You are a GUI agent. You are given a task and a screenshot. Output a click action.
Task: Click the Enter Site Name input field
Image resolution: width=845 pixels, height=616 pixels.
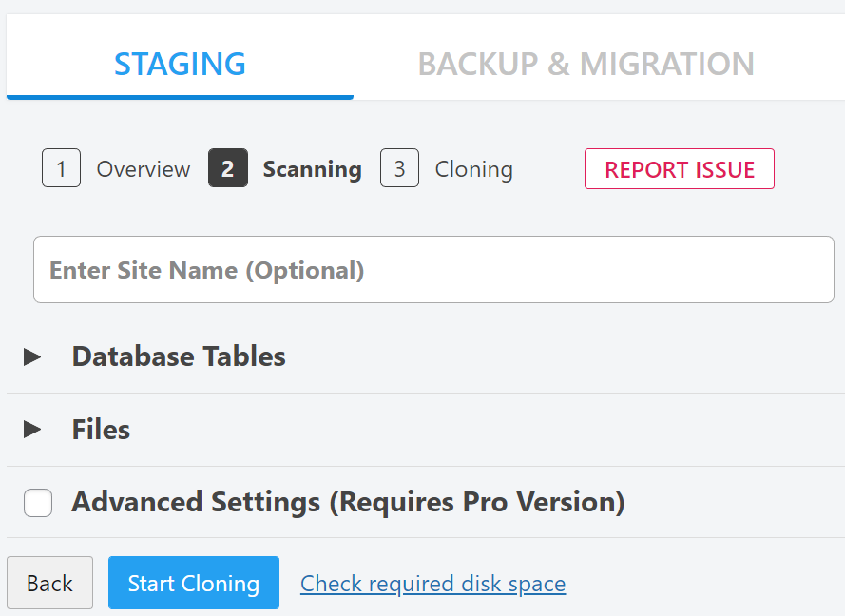click(433, 269)
